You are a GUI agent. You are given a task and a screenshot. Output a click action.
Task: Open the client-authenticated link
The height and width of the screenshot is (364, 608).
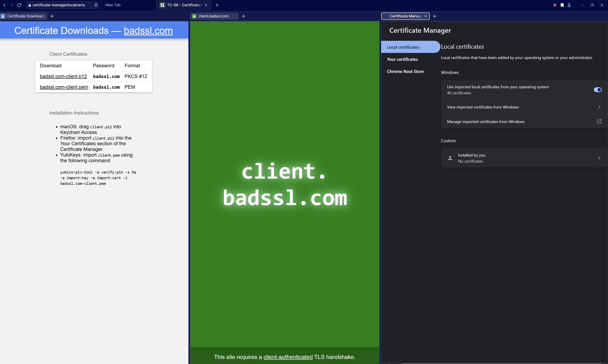click(x=288, y=357)
